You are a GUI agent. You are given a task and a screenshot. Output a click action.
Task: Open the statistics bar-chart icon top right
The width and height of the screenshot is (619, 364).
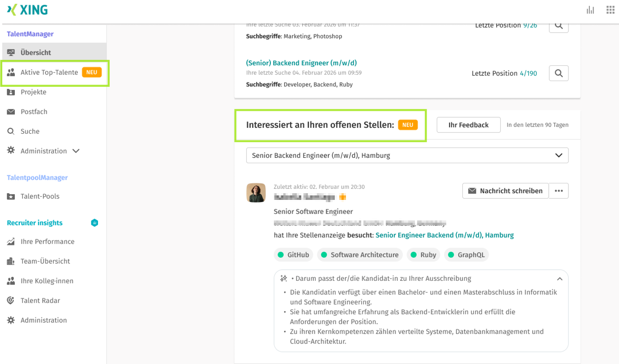(x=590, y=9)
